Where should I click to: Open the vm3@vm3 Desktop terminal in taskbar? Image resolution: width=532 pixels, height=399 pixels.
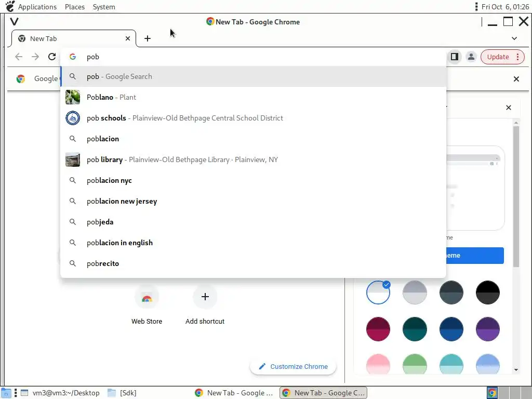(60, 393)
